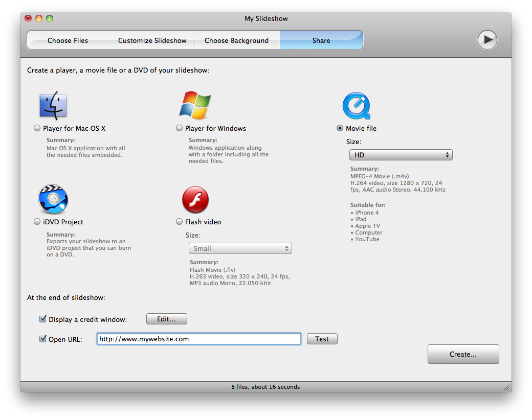Uncheck Display a credit window
Screen dimensions: 532x420
tap(43, 319)
